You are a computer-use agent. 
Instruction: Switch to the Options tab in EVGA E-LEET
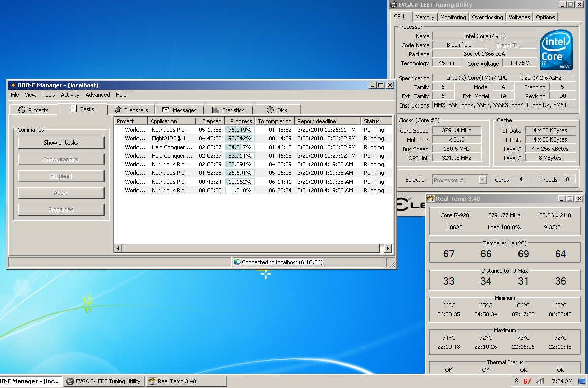click(545, 17)
